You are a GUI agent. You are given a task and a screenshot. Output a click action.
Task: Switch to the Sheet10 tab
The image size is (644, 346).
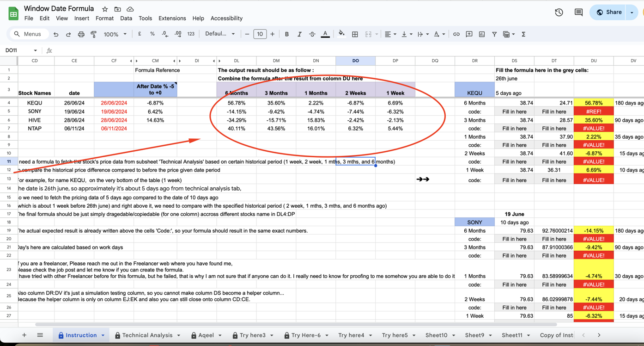pos(437,335)
